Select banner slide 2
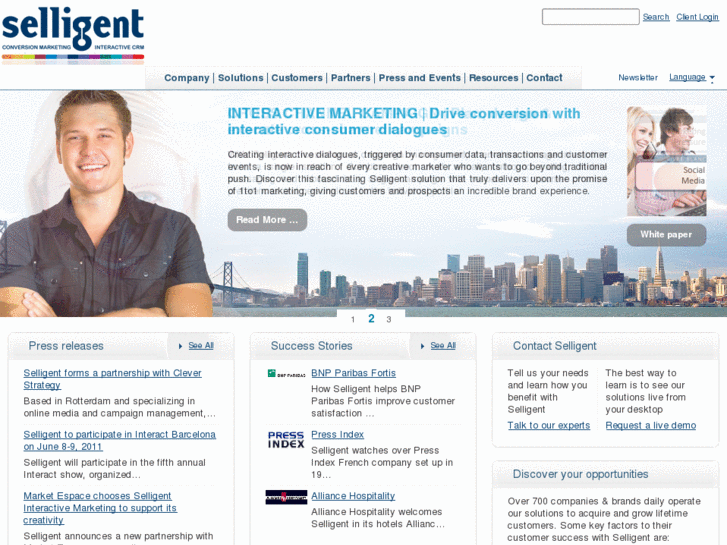Image resolution: width=727 pixels, height=545 pixels. [371, 319]
